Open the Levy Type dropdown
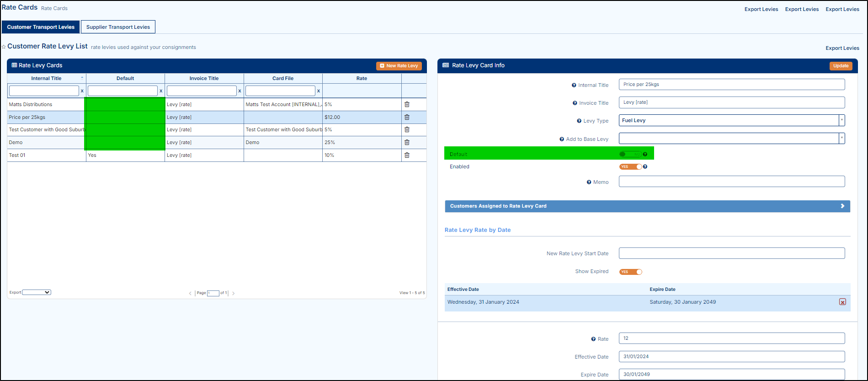Screen dimensions: 868x381 coord(731,120)
